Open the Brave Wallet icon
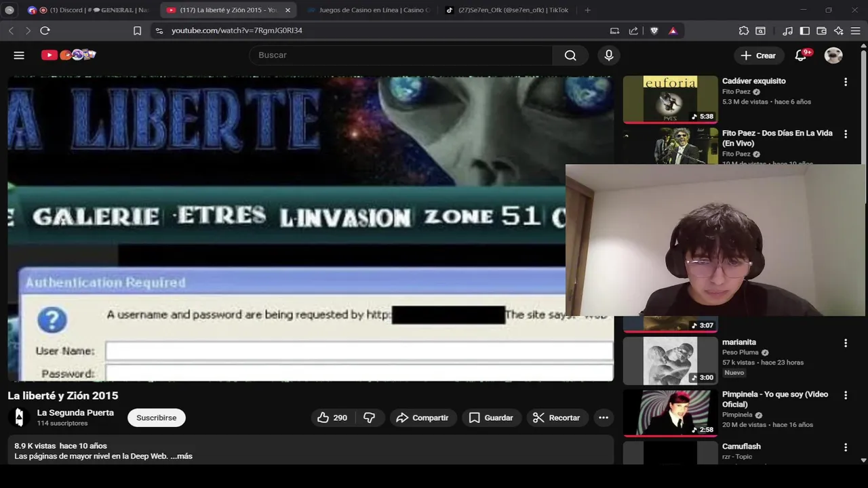Screen dimensions: 868x488 [821, 30]
